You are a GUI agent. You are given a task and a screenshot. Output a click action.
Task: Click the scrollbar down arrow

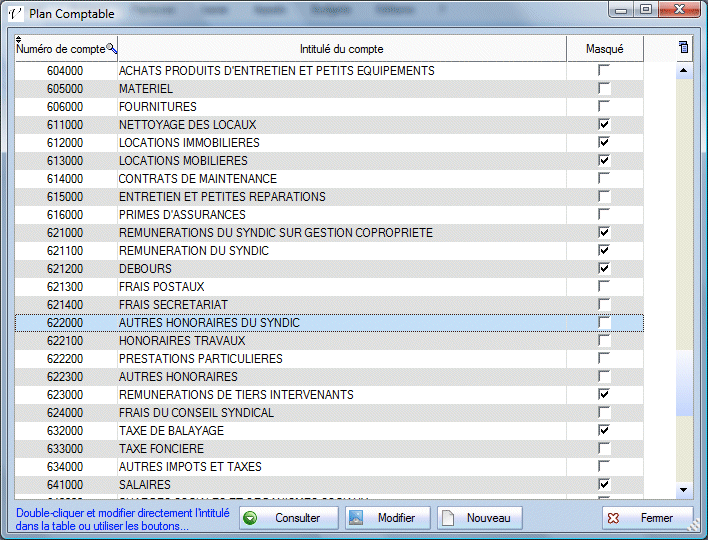click(x=684, y=489)
